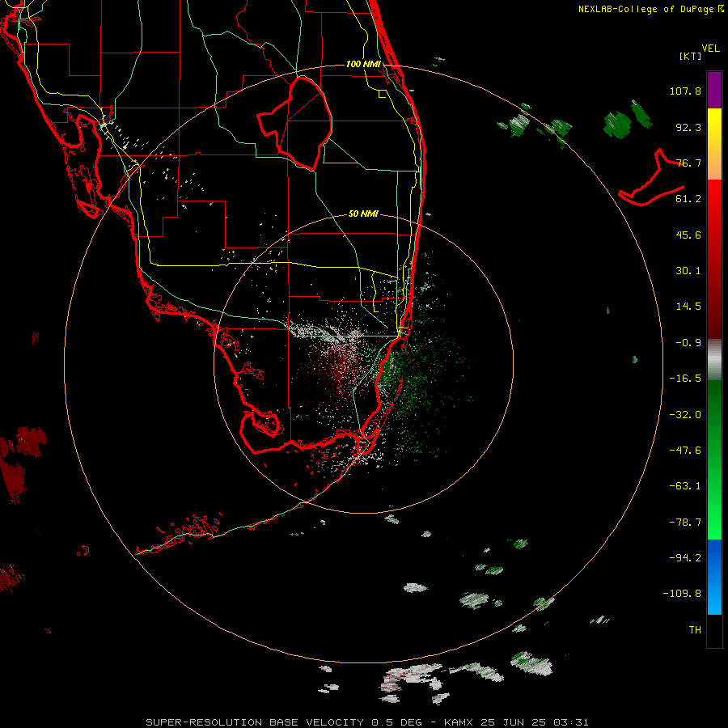The image size is (728, 728).
Task: Select the 61.2 velocity scale value
Action: pos(688,199)
